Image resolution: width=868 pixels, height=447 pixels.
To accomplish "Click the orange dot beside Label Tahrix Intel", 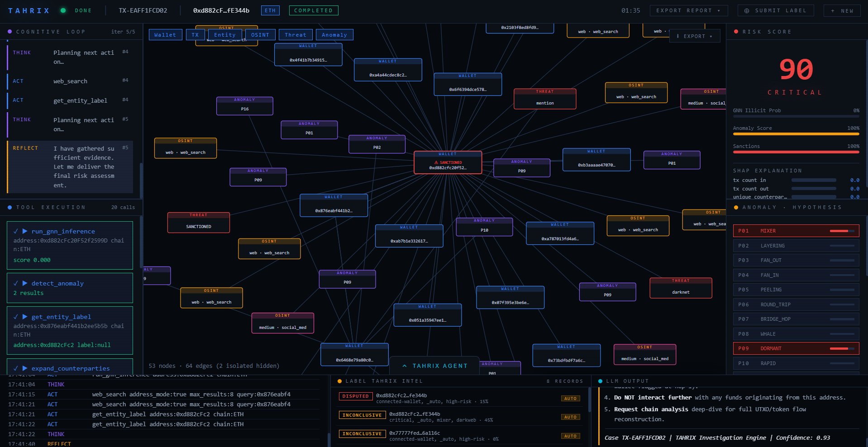I will [340, 381].
